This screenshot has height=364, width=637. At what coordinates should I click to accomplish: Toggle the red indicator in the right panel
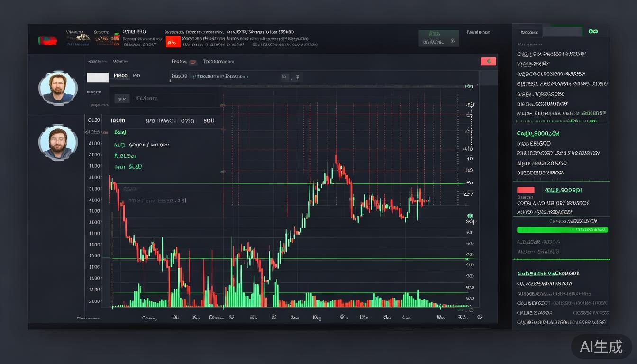pyautogui.click(x=526, y=190)
